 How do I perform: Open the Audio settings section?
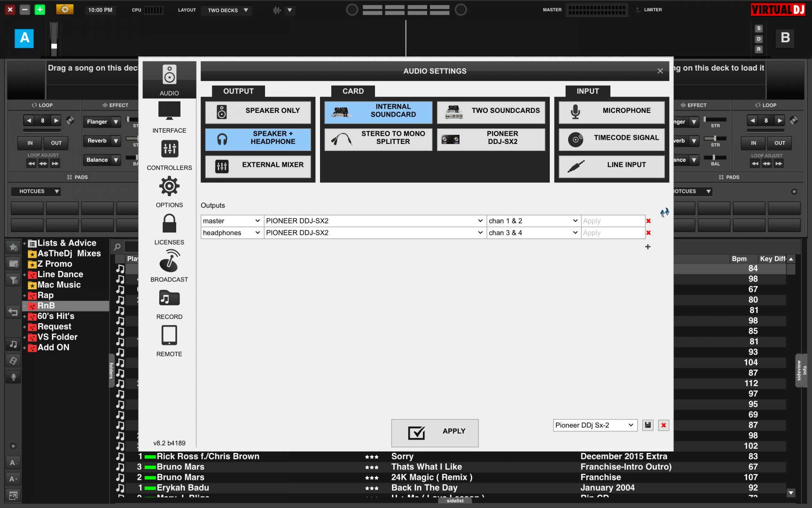click(169, 80)
